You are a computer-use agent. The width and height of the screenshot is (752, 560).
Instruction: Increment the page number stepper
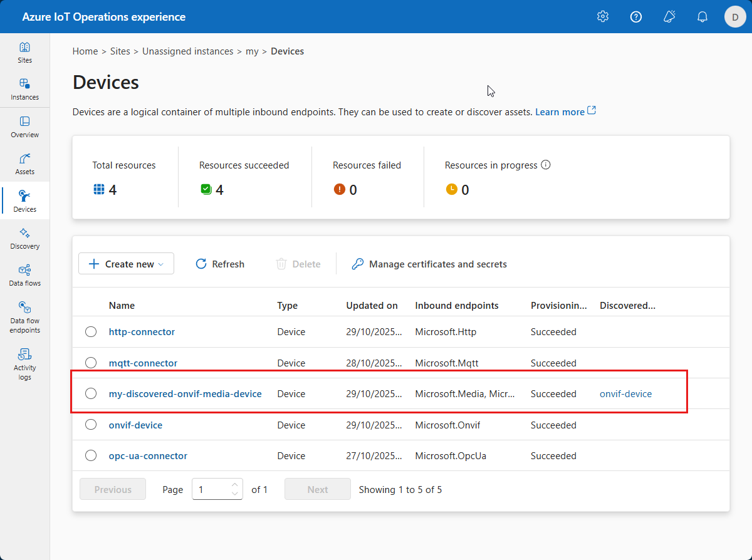(x=235, y=485)
